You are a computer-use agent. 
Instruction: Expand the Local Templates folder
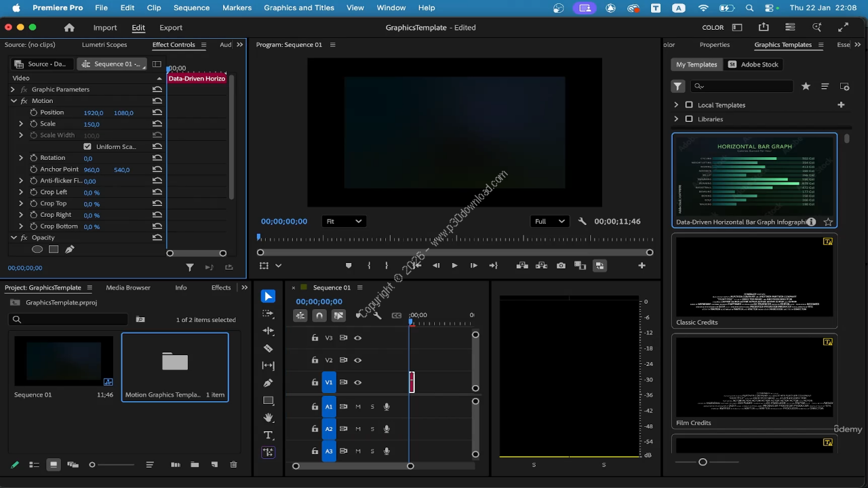click(676, 105)
